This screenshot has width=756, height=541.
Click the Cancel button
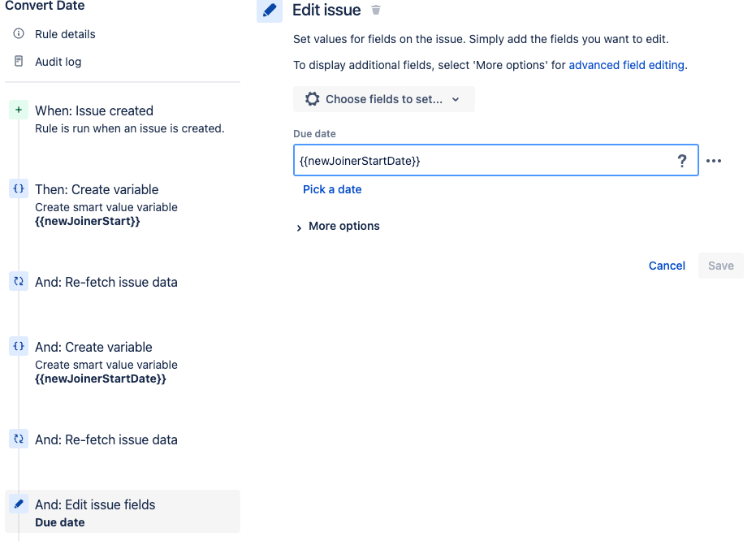[667, 266]
